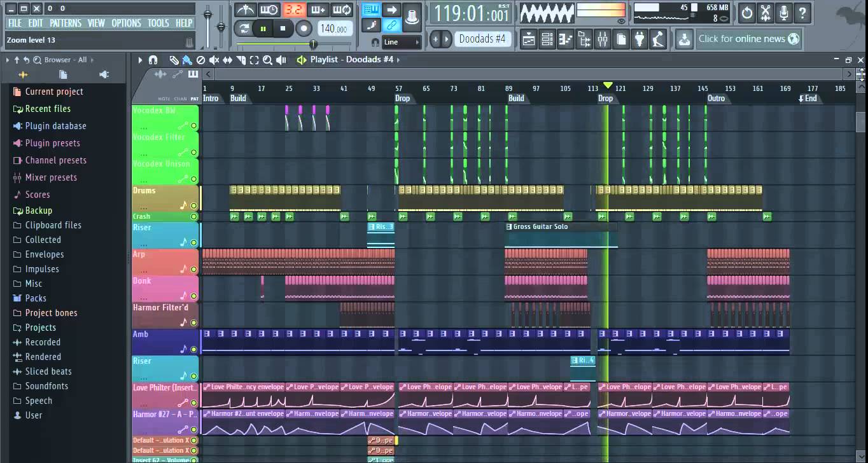Click the Gross Guitar Solo clip
868x463 pixels.
point(561,236)
